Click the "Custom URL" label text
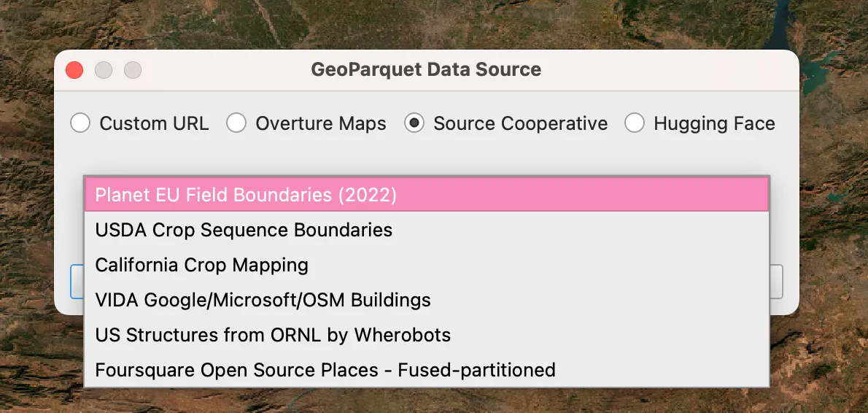 coord(154,123)
